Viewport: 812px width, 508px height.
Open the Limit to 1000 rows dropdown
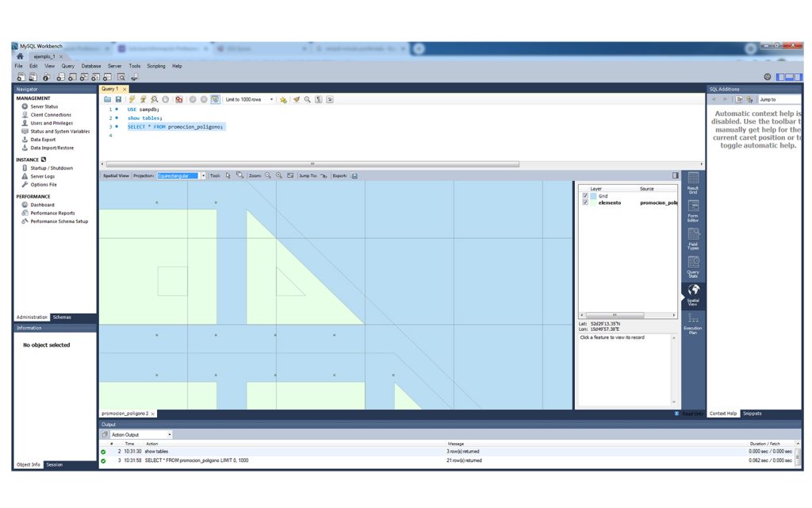(x=271, y=100)
